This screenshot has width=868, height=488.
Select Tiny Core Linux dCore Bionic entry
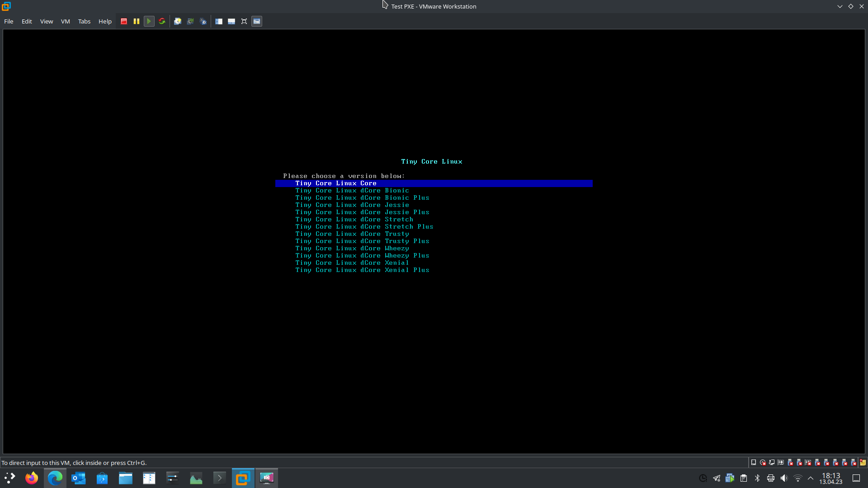[x=352, y=191]
